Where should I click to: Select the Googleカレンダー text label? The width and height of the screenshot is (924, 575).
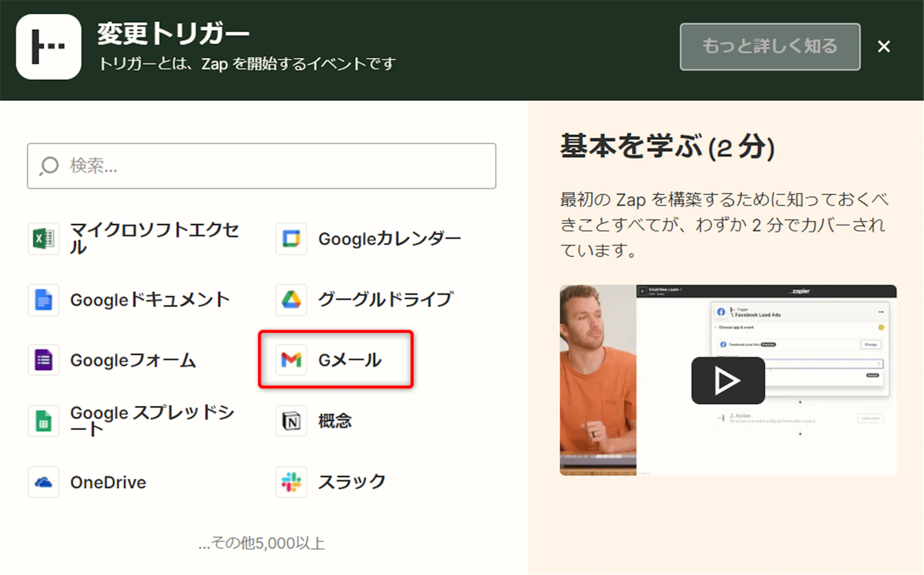coord(389,239)
